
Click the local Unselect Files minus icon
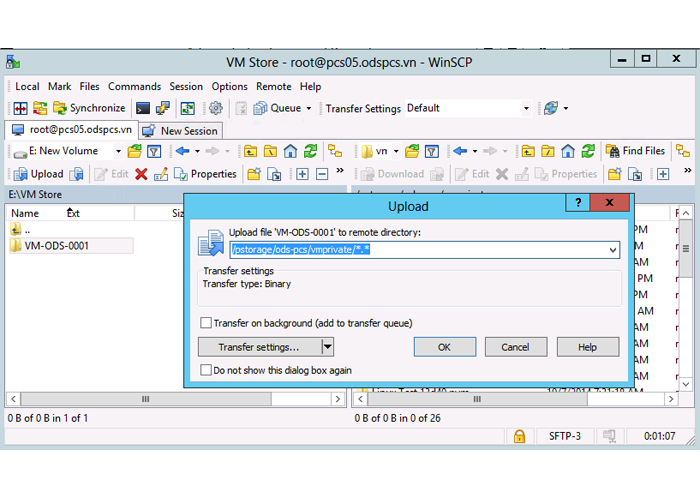coord(322,174)
